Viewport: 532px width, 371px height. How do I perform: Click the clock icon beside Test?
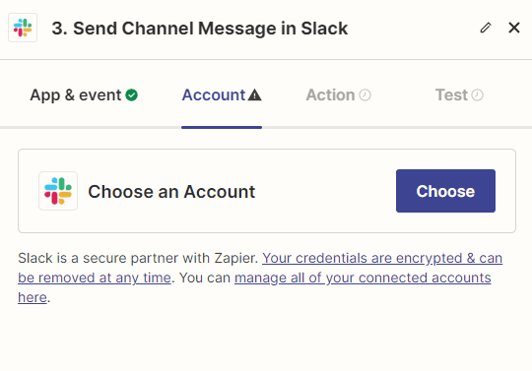coord(477,95)
